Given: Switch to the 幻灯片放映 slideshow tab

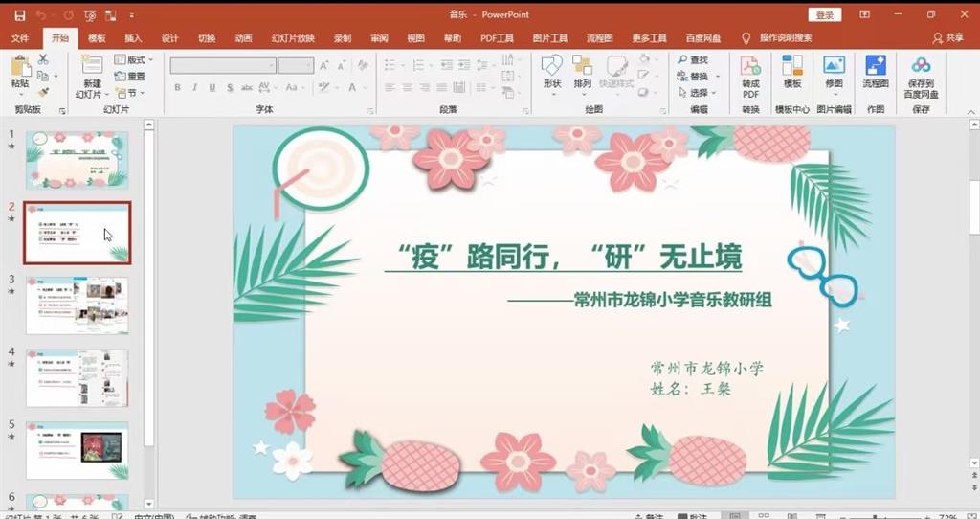Looking at the screenshot, I should pyautogui.click(x=293, y=38).
